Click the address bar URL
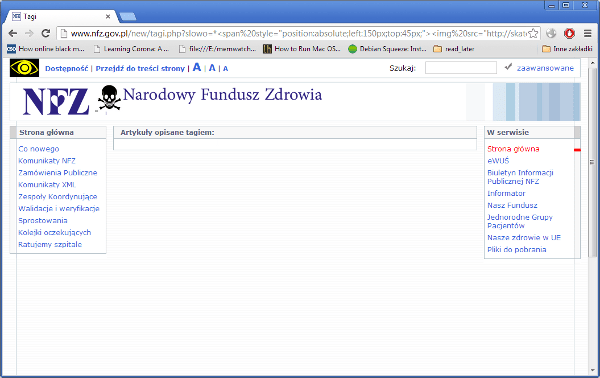The height and width of the screenshot is (378, 600). (298, 34)
